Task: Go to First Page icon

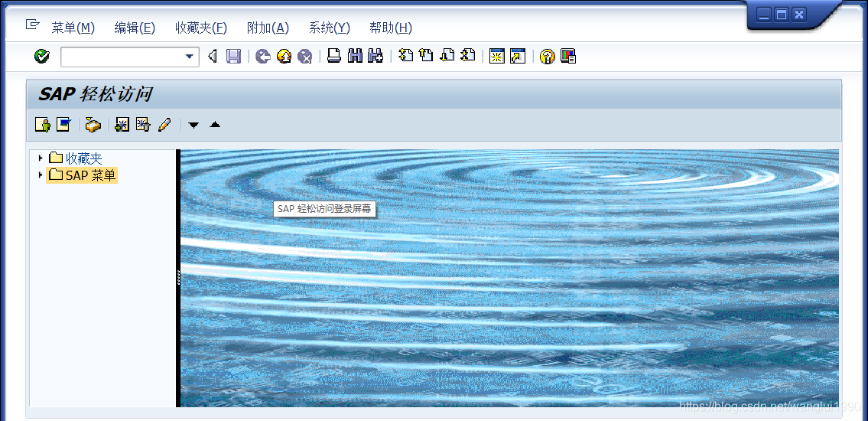Action: (406, 55)
